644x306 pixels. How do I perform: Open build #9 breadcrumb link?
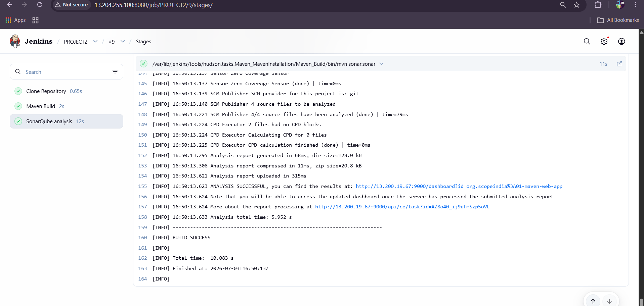point(112,42)
